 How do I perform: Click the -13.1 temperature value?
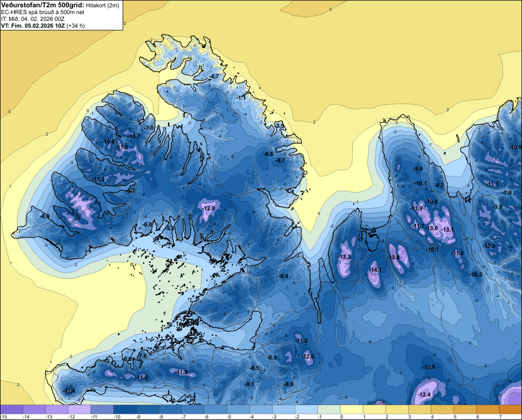(447, 230)
